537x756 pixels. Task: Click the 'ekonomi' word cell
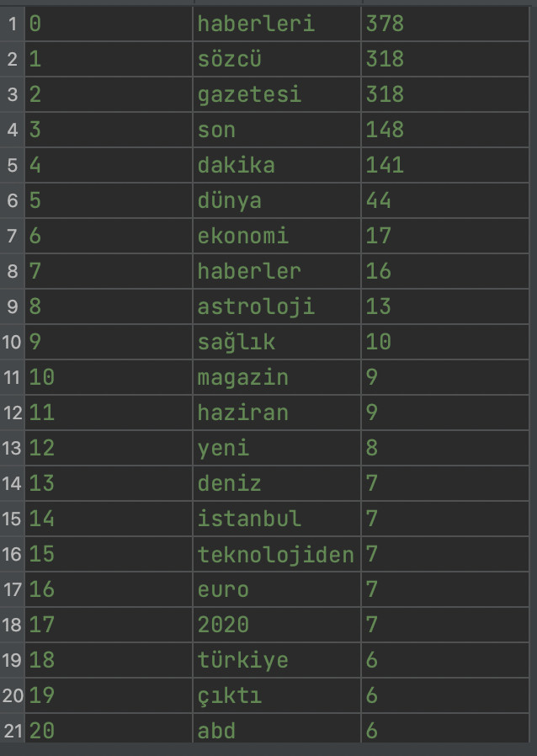[277, 236]
